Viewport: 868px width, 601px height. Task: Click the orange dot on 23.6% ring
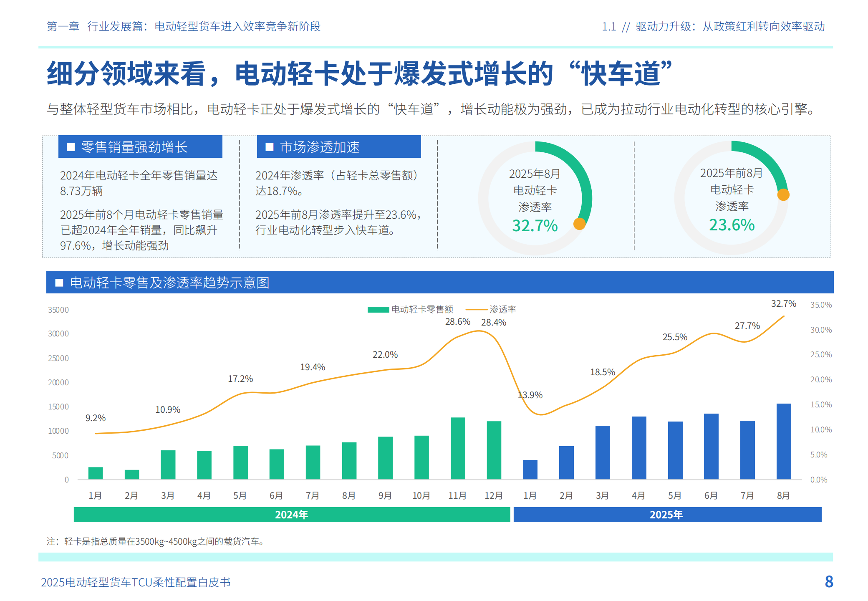point(783,195)
